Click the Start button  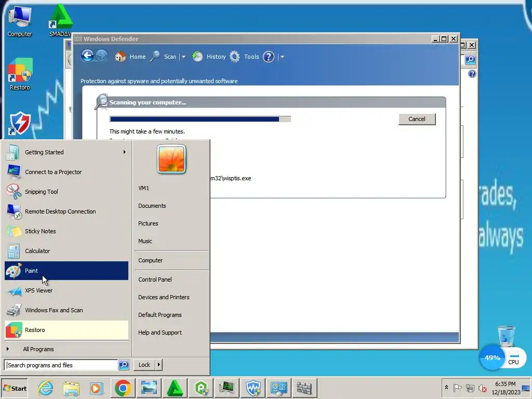click(15, 389)
